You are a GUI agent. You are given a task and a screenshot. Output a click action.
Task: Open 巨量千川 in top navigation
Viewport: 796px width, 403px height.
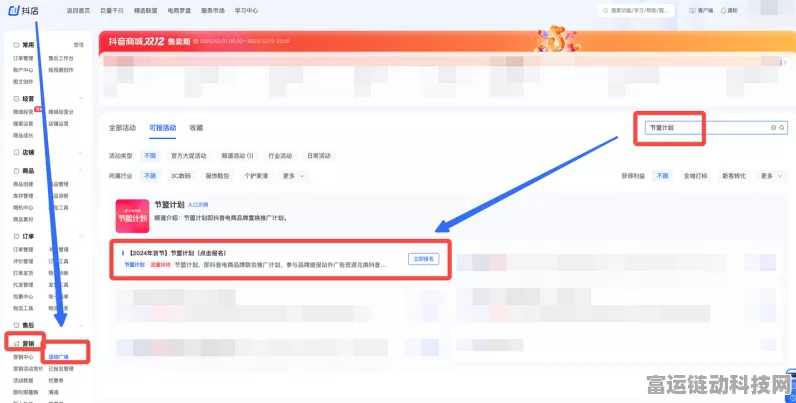point(112,11)
